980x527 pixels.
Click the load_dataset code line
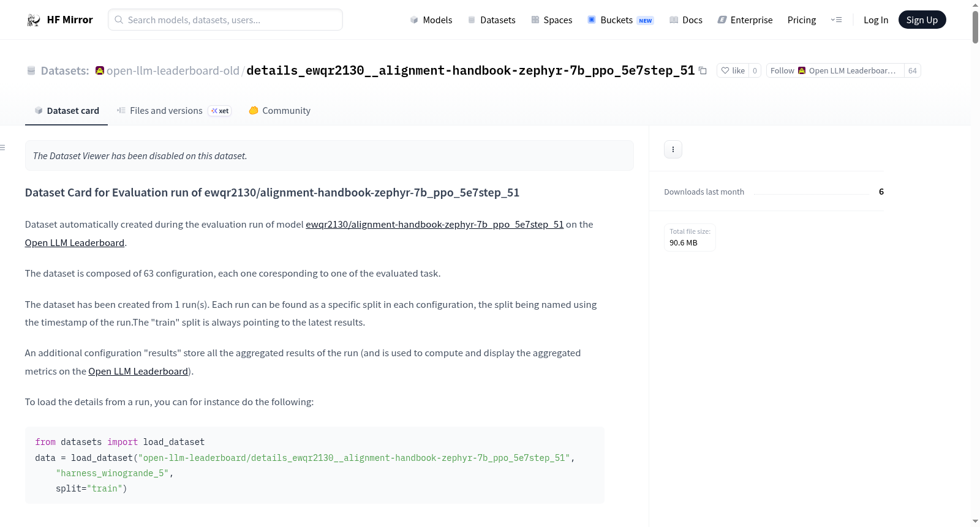(x=305, y=458)
